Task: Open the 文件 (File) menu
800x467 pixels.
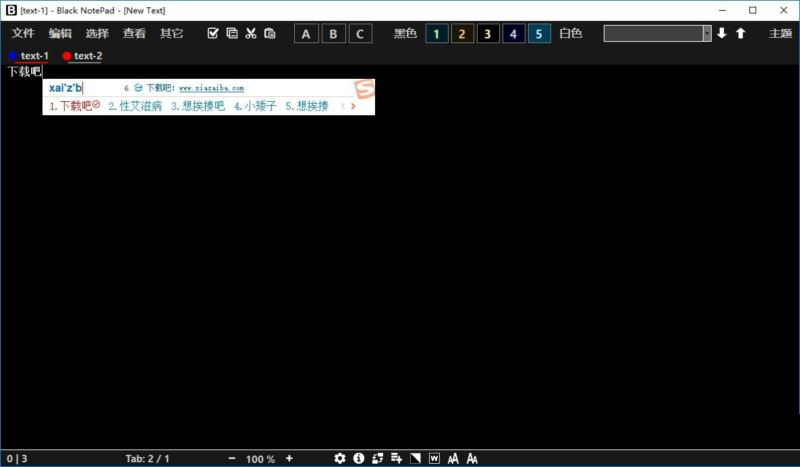Action: tap(23, 34)
